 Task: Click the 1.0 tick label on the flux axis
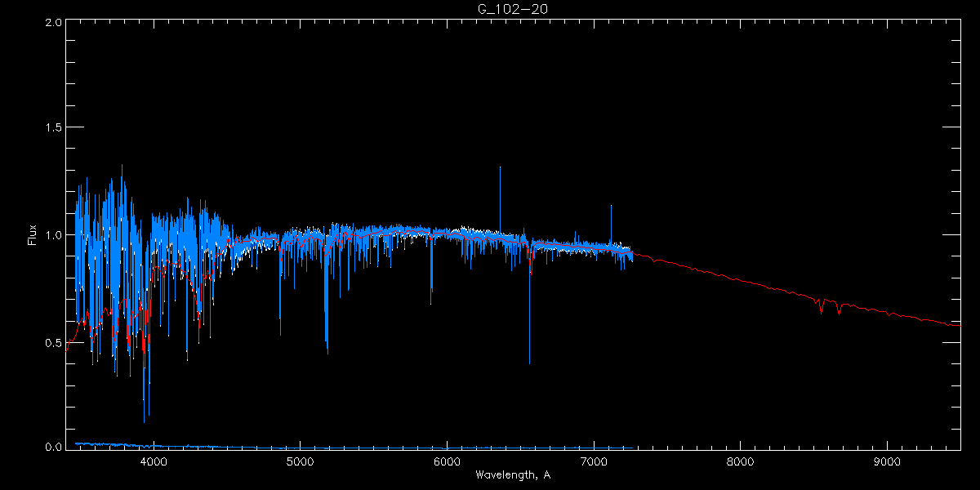tap(53, 236)
